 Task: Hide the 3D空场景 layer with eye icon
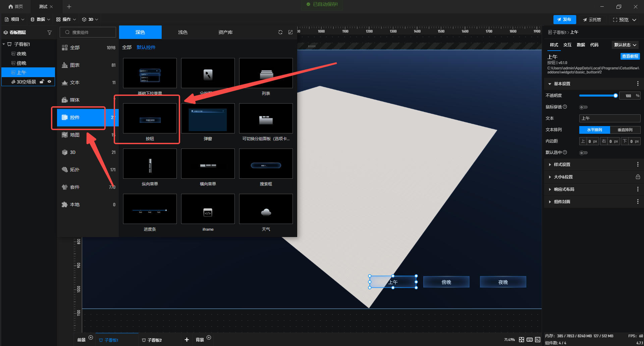49,81
